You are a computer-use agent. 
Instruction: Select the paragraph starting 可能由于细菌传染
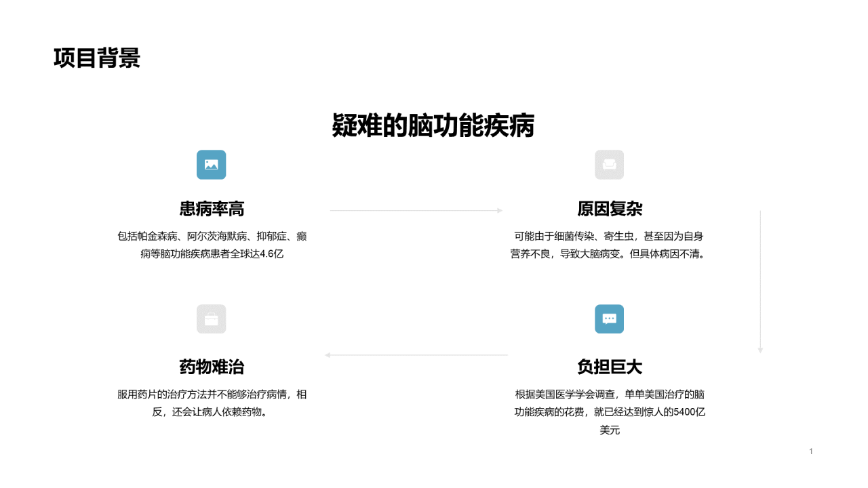pyautogui.click(x=610, y=245)
